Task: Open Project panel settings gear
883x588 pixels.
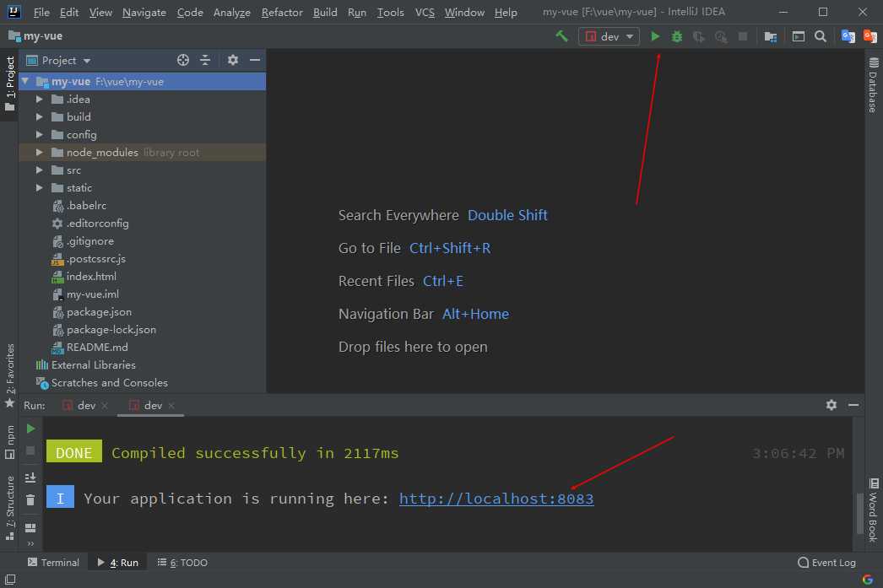Action: (233, 60)
